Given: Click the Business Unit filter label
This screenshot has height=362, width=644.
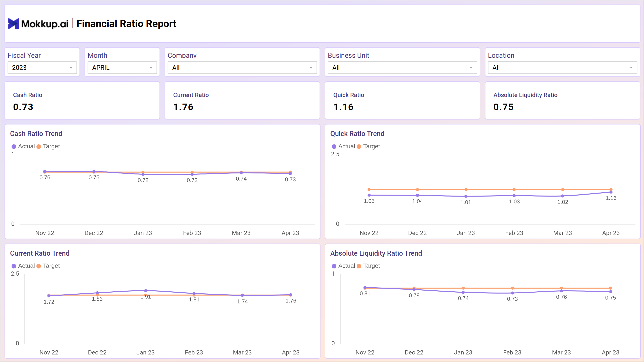Looking at the screenshot, I should point(348,55).
